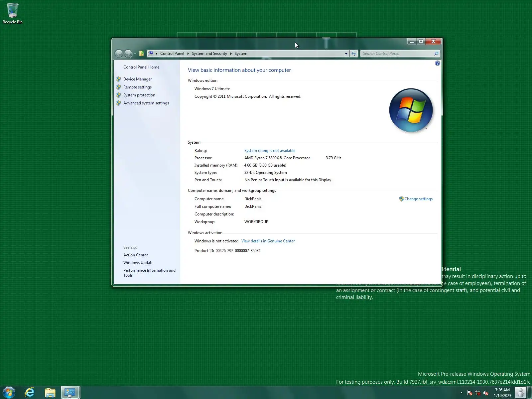The height and width of the screenshot is (399, 532).
Task: Select the Recycle Bin desktop icon
Action: pos(13,14)
